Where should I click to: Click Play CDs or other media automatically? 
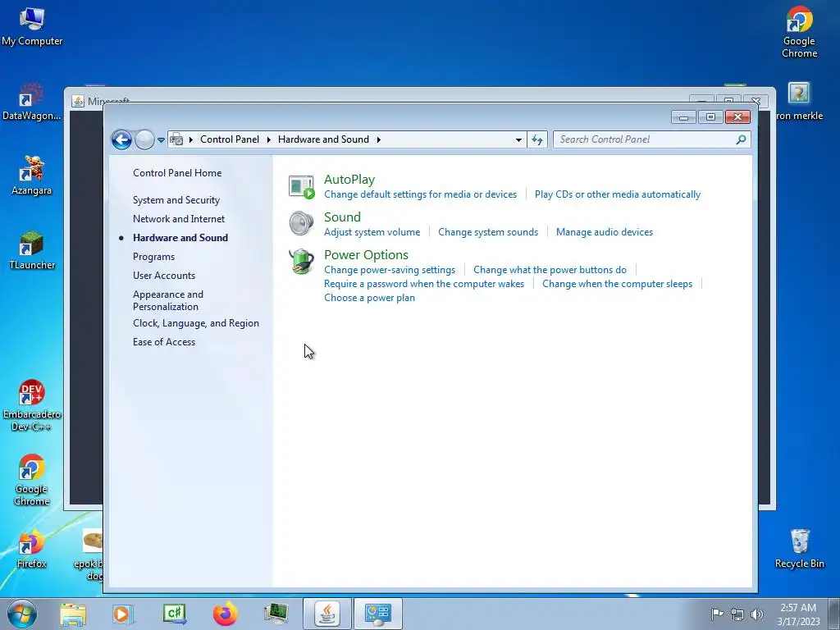pyautogui.click(x=617, y=194)
